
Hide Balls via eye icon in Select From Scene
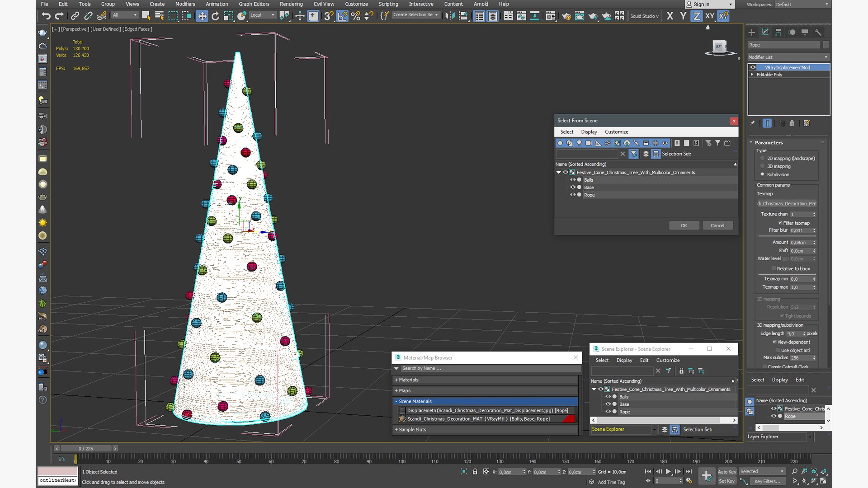tap(573, 180)
